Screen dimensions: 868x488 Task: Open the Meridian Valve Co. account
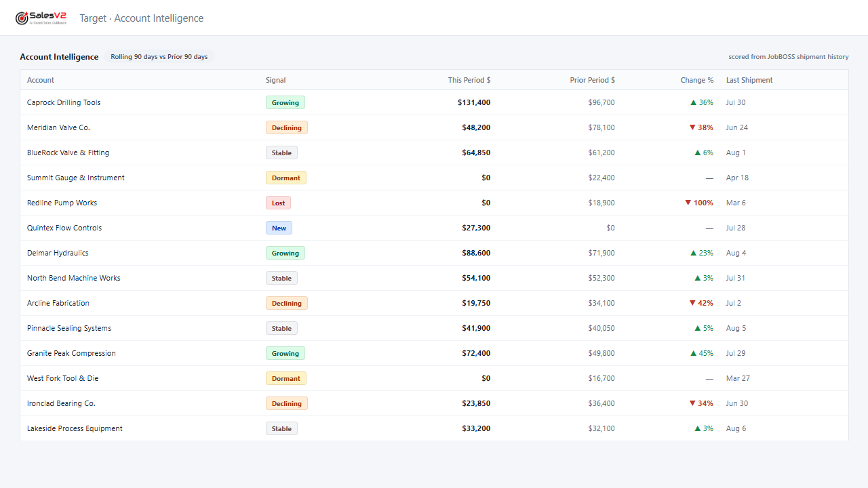[x=58, y=127]
